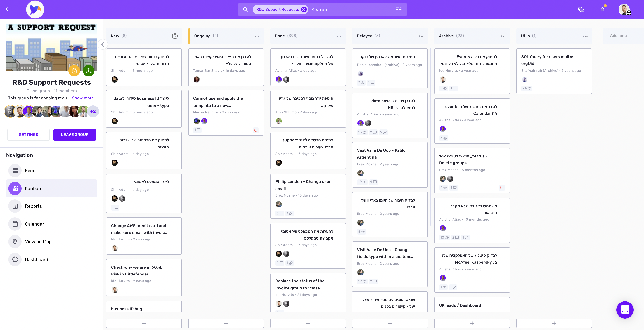This screenshot has width=644, height=330.
Task: Click in the Search input field
Action: [x=350, y=10]
